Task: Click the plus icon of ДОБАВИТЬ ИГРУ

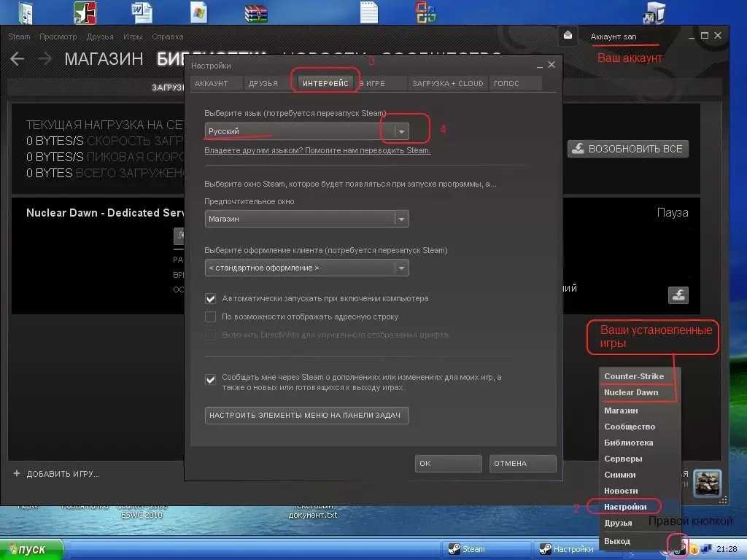Action: 17,473
